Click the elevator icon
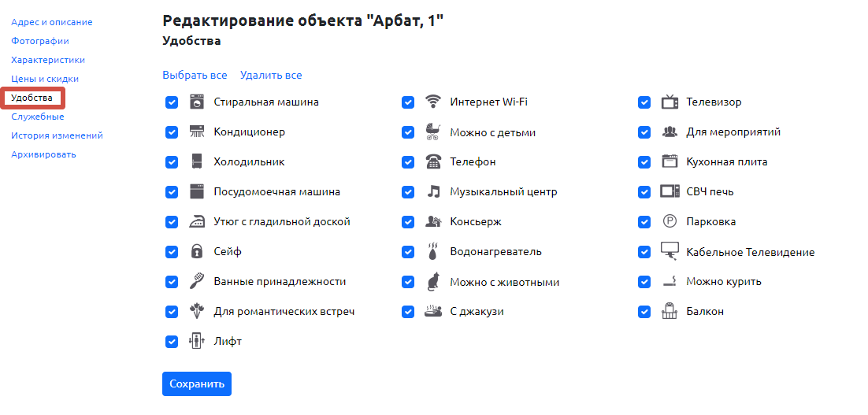The width and height of the screenshot is (868, 415). click(x=196, y=342)
